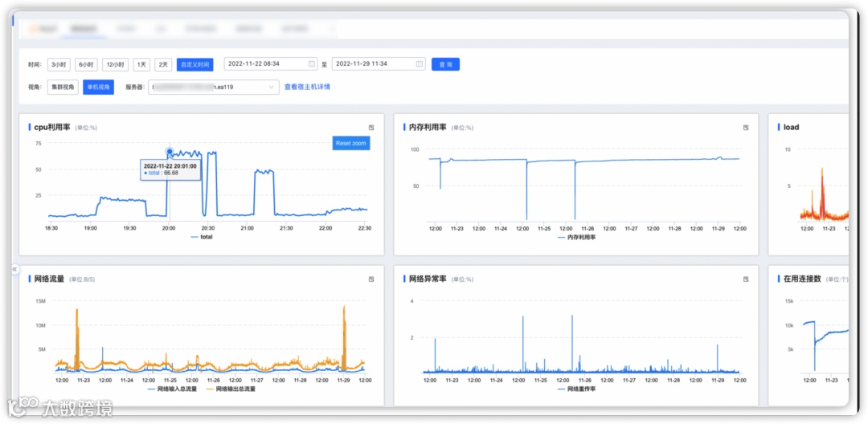Image resolution: width=868 pixels, height=424 pixels.
Task: Click the 15M axis label on 网络流量 chart
Action: pyautogui.click(x=40, y=301)
